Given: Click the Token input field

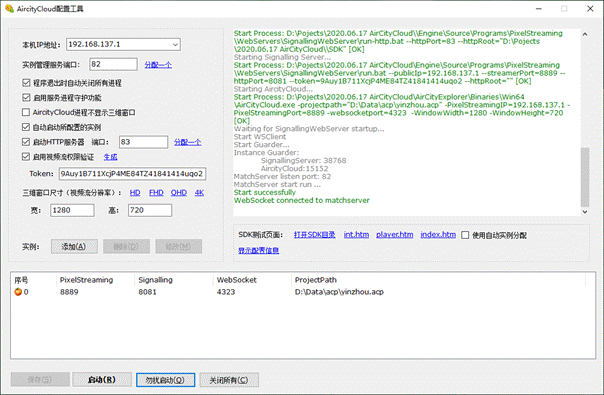Looking at the screenshot, I should click(x=132, y=174).
